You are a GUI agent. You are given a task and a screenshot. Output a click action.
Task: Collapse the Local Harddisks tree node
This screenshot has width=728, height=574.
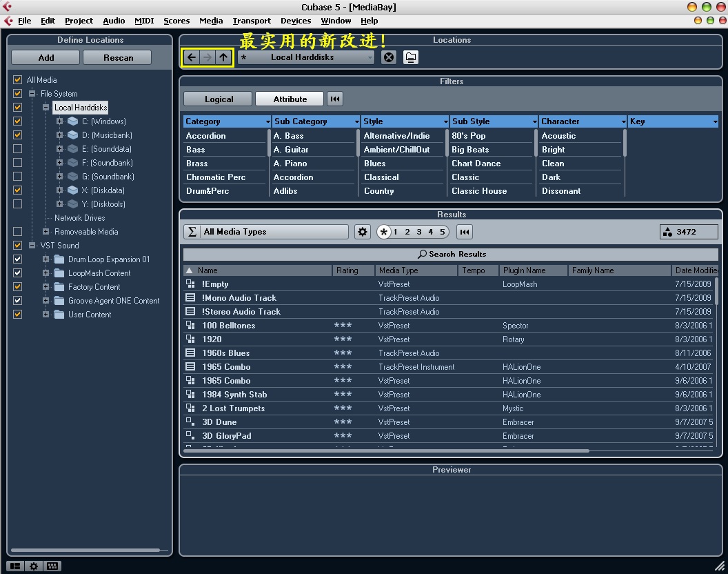click(x=45, y=108)
